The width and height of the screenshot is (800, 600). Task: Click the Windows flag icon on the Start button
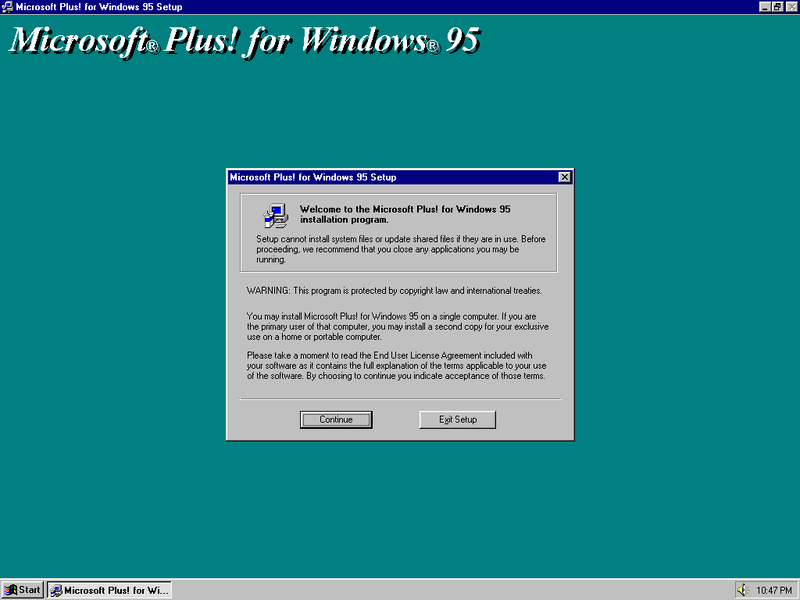[x=10, y=589]
